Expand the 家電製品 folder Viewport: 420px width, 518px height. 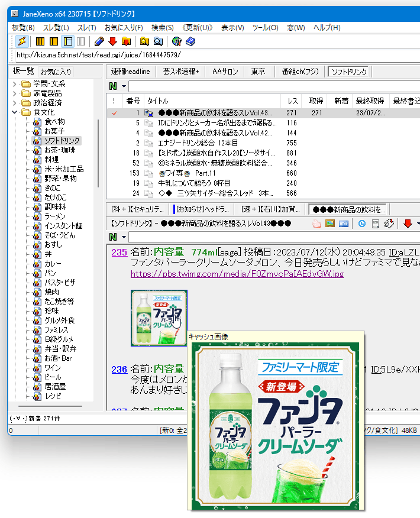coord(15,93)
